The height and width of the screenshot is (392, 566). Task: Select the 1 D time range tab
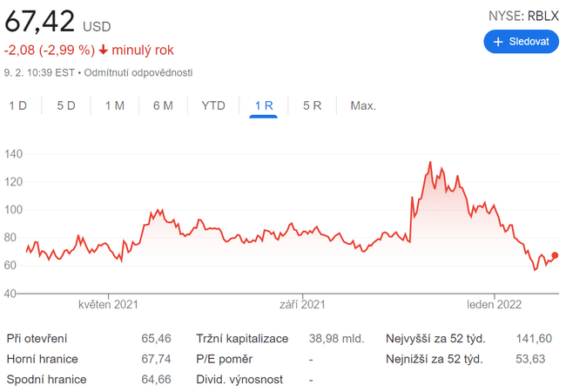coord(18,106)
